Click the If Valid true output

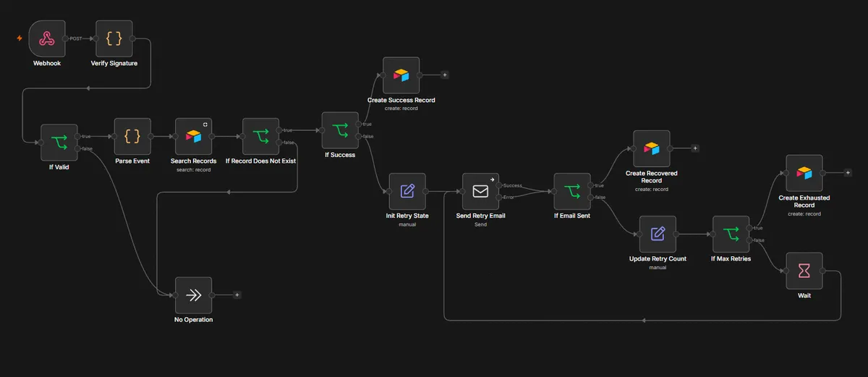77,136
